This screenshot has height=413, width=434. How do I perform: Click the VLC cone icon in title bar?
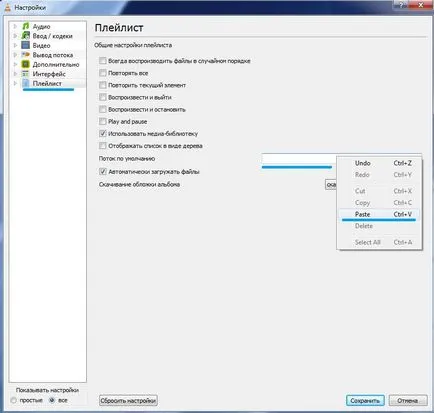coord(8,7)
